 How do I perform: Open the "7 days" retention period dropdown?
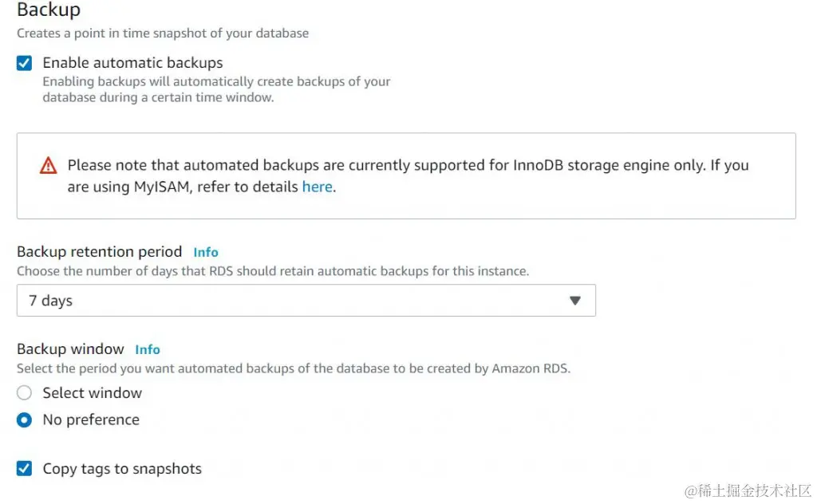point(306,301)
